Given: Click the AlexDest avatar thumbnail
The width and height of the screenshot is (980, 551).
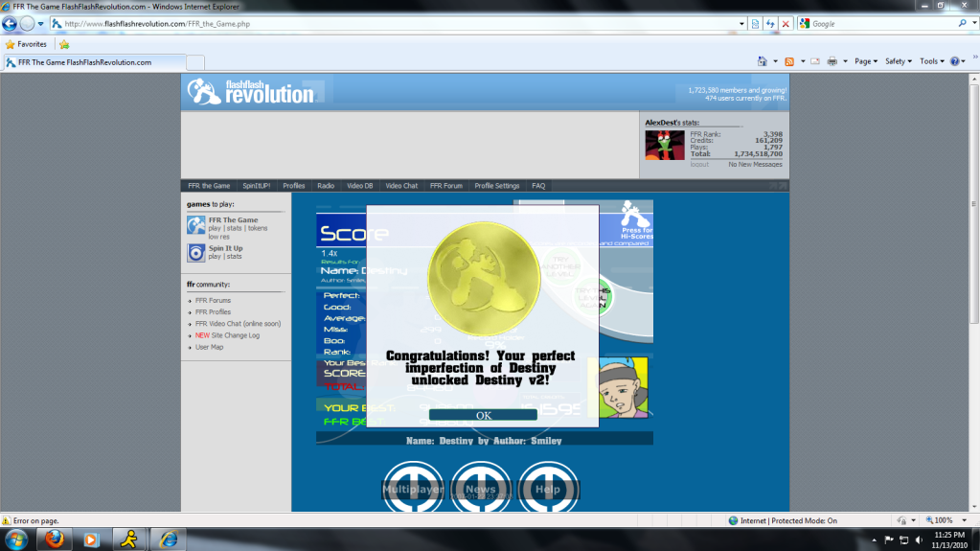Looking at the screenshot, I should [665, 145].
